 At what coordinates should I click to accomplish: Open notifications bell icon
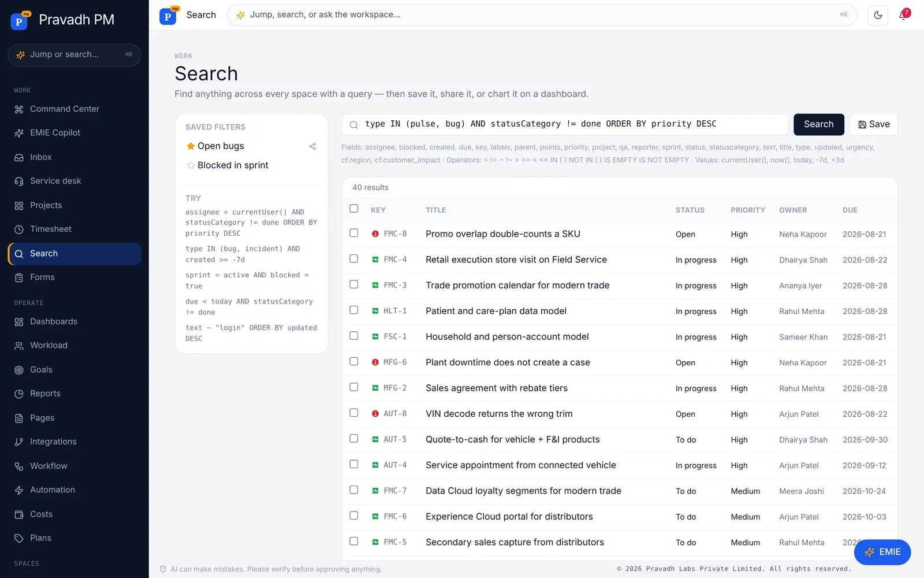(903, 15)
